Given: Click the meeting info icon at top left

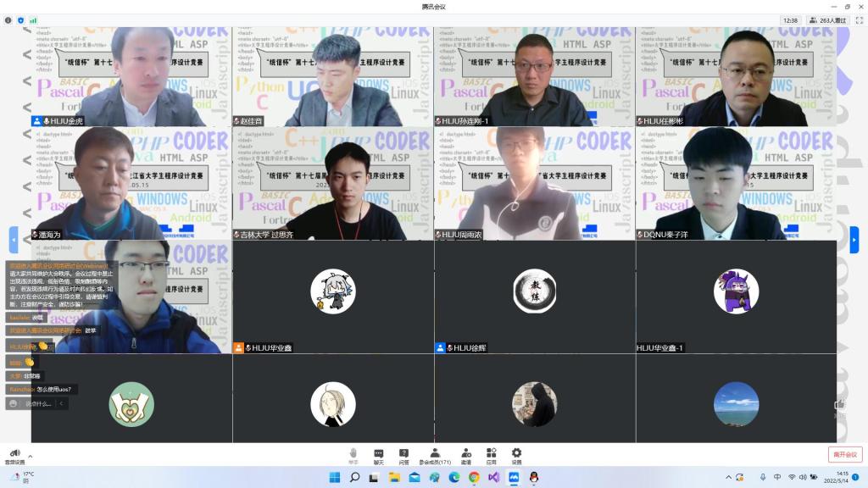Looking at the screenshot, I should (8, 19).
